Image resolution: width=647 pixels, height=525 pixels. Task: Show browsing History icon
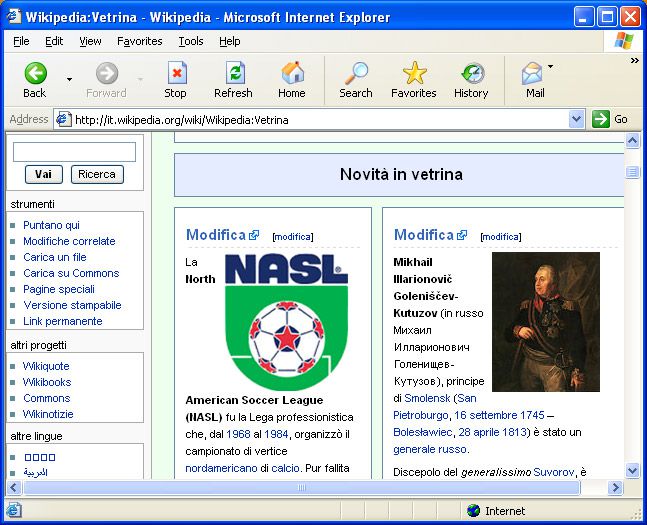point(471,73)
